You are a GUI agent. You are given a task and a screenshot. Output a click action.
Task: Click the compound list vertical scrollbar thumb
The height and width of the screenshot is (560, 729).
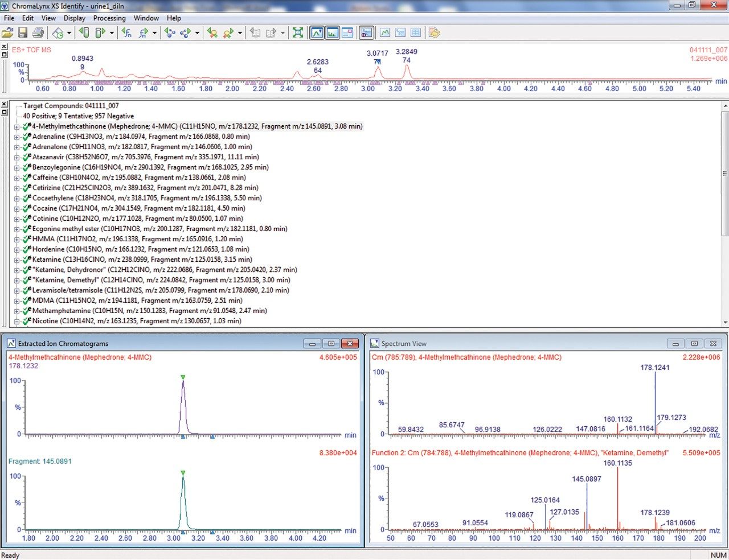[724, 174]
